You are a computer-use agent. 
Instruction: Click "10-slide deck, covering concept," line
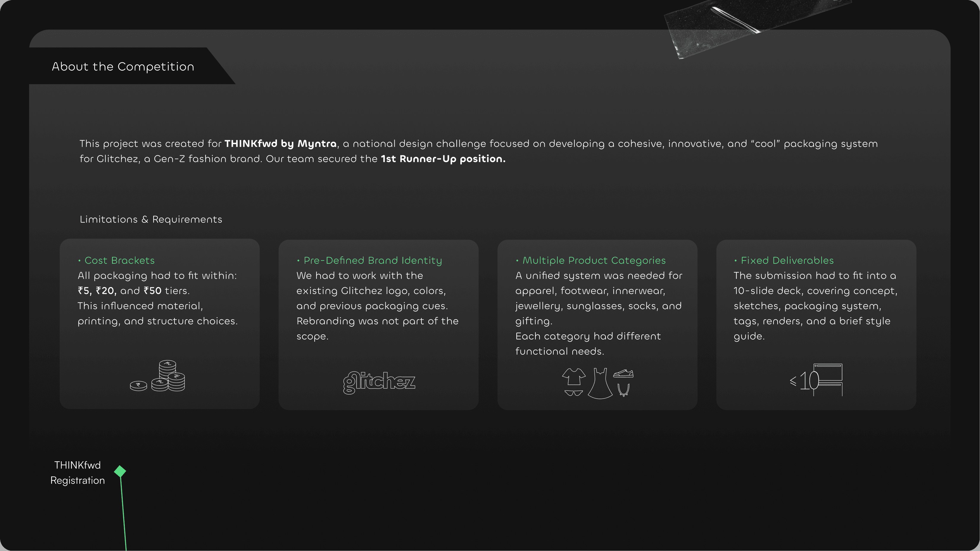point(815,291)
